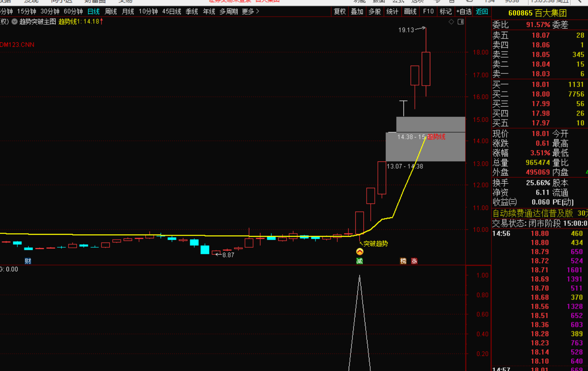Screen dimensions: 588x371
Task: Open the 画线 drawing tools
Action: (x=410, y=11)
